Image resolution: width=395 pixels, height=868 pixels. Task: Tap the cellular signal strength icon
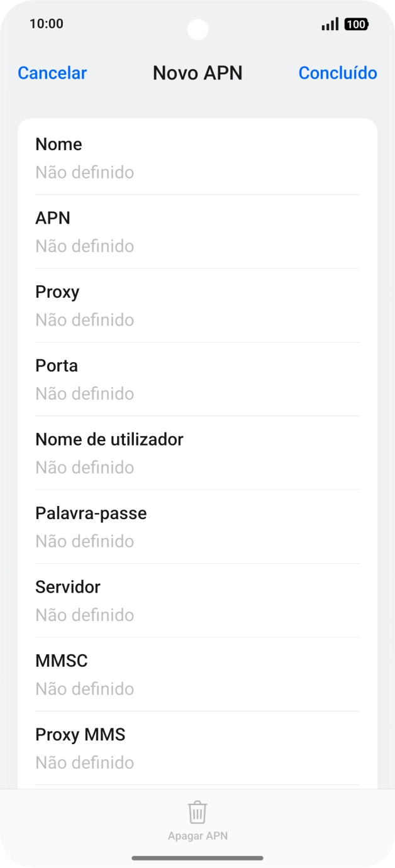point(330,25)
